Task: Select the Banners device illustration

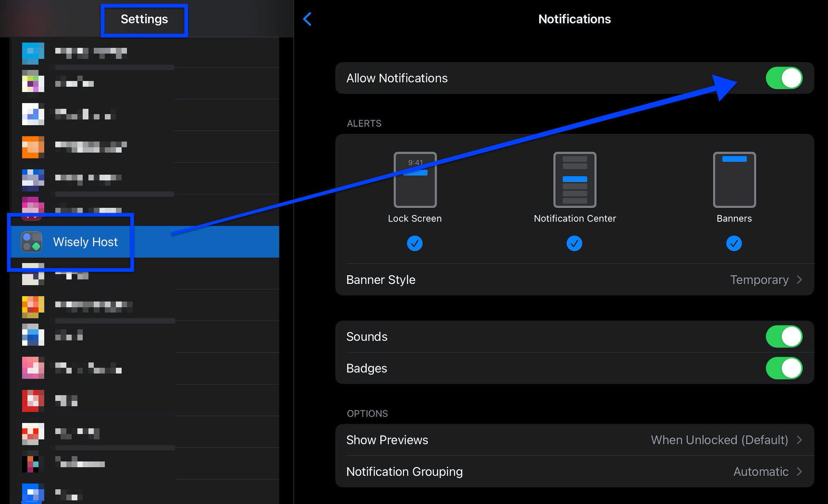Action: point(734,180)
